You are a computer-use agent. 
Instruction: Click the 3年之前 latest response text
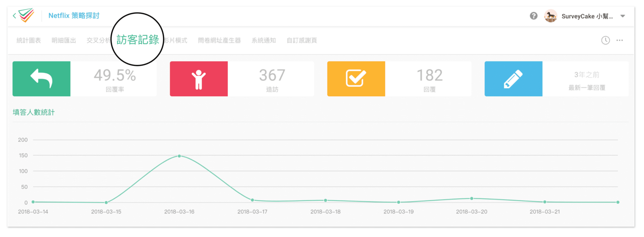coord(586,75)
